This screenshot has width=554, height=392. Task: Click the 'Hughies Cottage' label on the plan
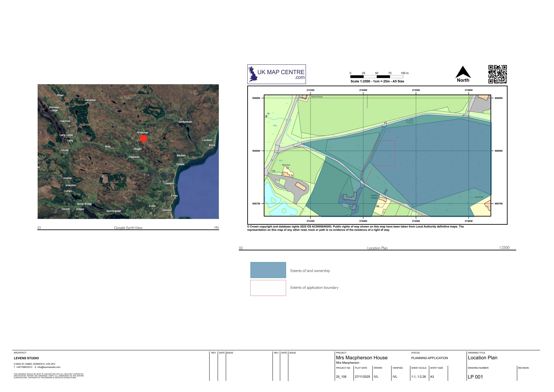click(x=374, y=196)
